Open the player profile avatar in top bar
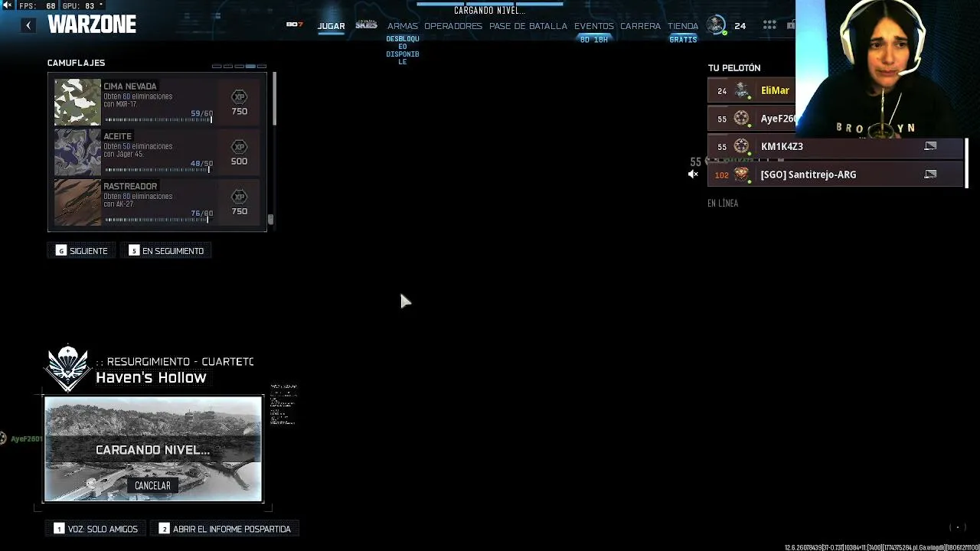Viewport: 980px width, 551px height. click(x=716, y=25)
